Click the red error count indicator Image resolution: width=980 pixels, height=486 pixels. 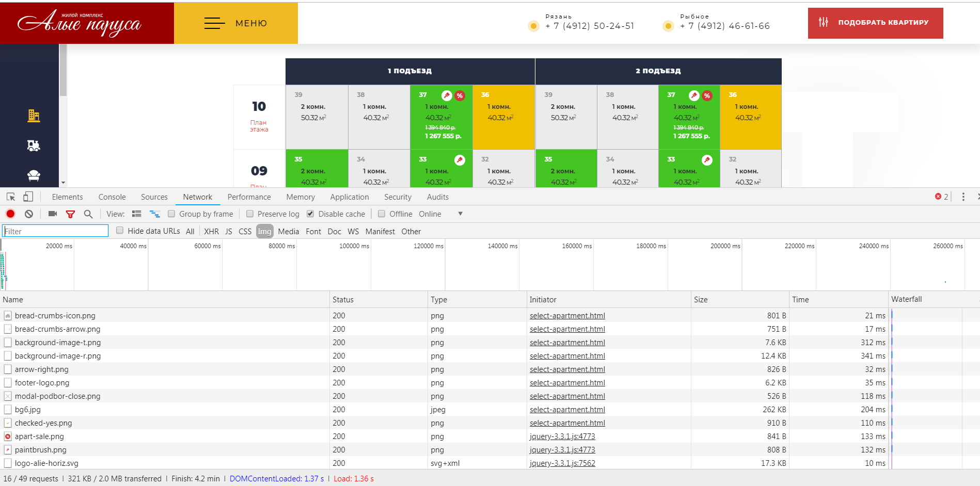(941, 197)
